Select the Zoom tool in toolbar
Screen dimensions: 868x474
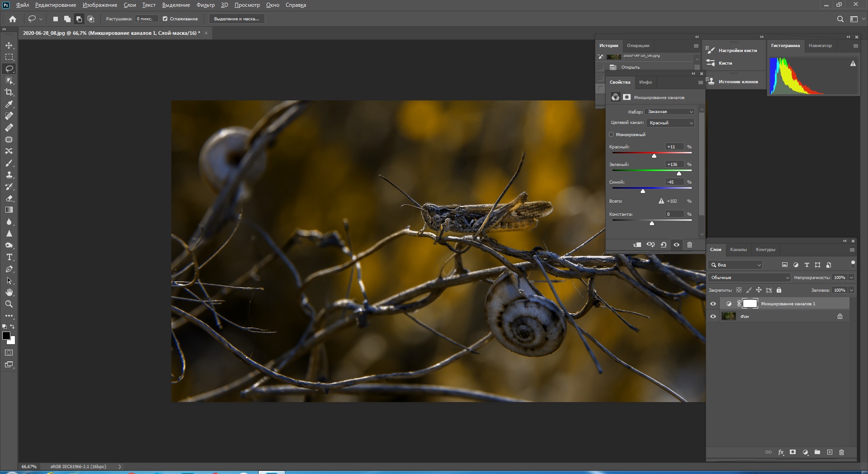pos(9,304)
